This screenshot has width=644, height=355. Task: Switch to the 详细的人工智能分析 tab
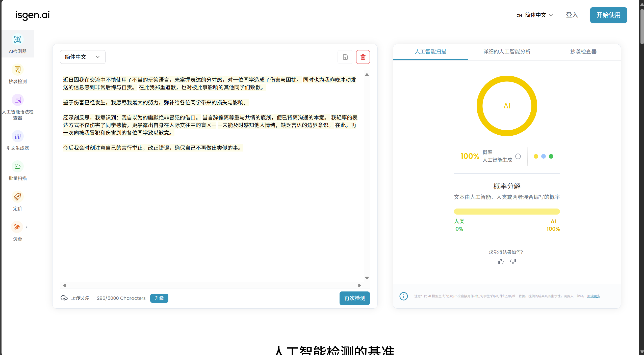point(507,52)
